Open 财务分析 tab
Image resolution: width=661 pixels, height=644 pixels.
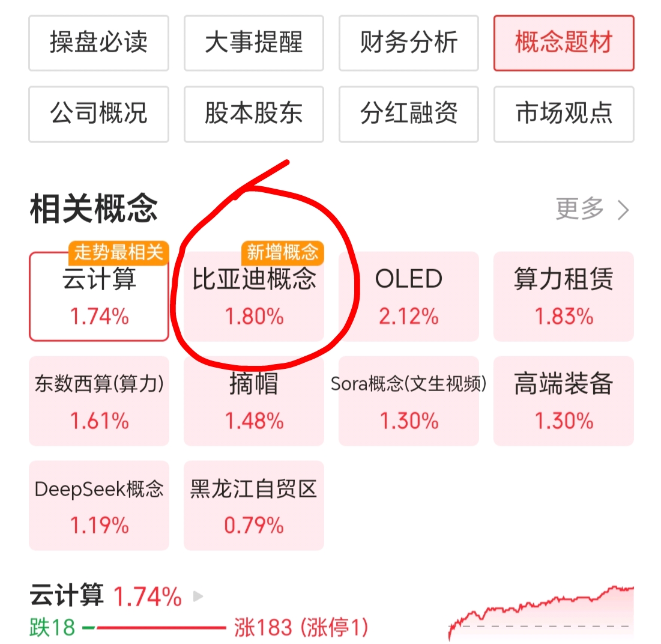pyautogui.click(x=408, y=43)
